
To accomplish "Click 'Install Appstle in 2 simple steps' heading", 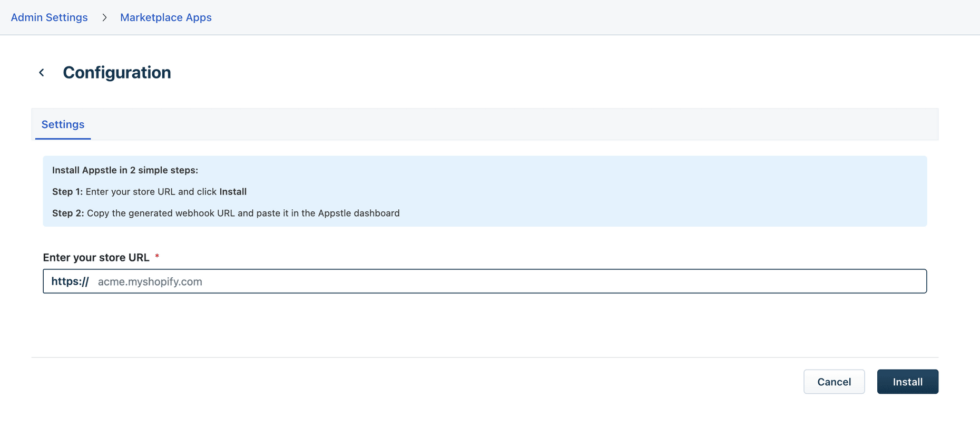I will pos(125,170).
